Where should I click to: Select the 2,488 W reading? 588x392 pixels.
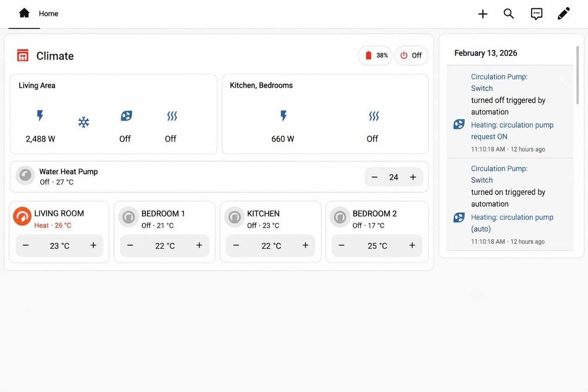pyautogui.click(x=41, y=139)
